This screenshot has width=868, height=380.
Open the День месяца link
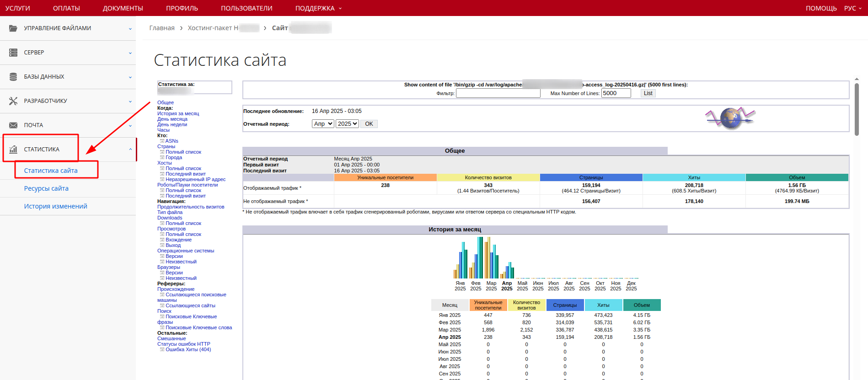click(172, 119)
